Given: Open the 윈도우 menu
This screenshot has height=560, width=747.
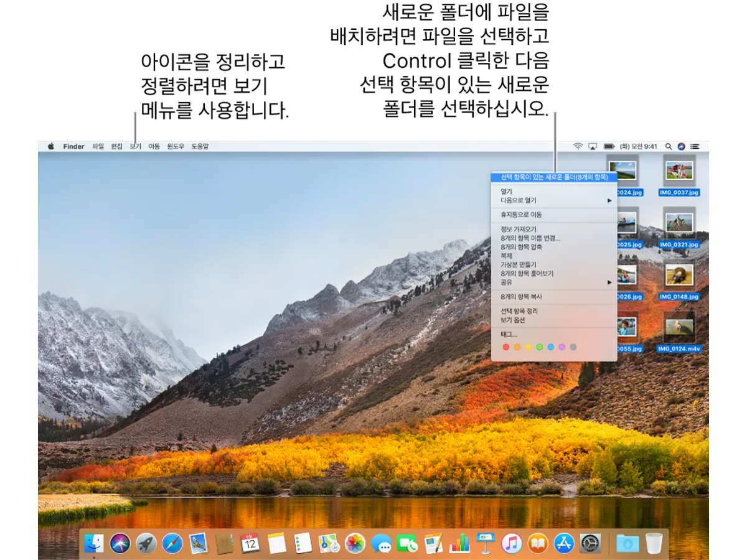Looking at the screenshot, I should point(176,146).
